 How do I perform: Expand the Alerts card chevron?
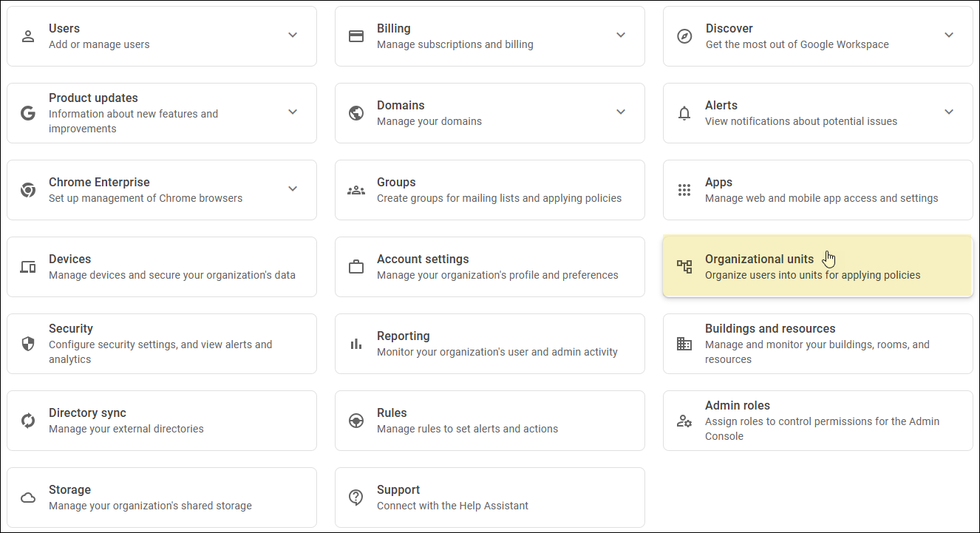[x=949, y=112]
